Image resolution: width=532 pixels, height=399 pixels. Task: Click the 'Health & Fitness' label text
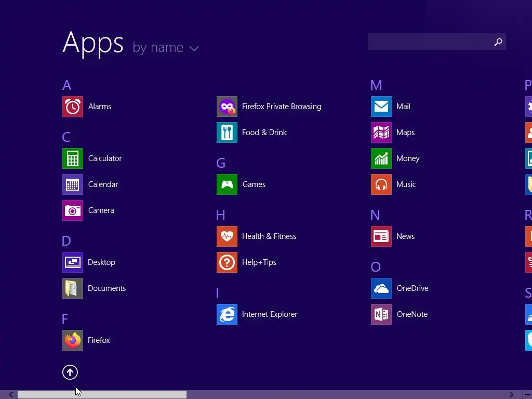click(269, 236)
